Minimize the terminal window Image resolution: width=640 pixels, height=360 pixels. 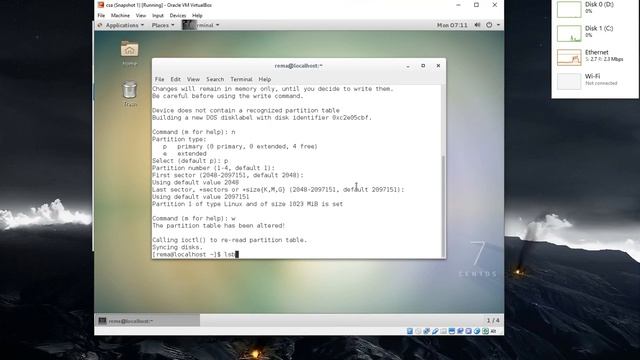tap(408, 66)
